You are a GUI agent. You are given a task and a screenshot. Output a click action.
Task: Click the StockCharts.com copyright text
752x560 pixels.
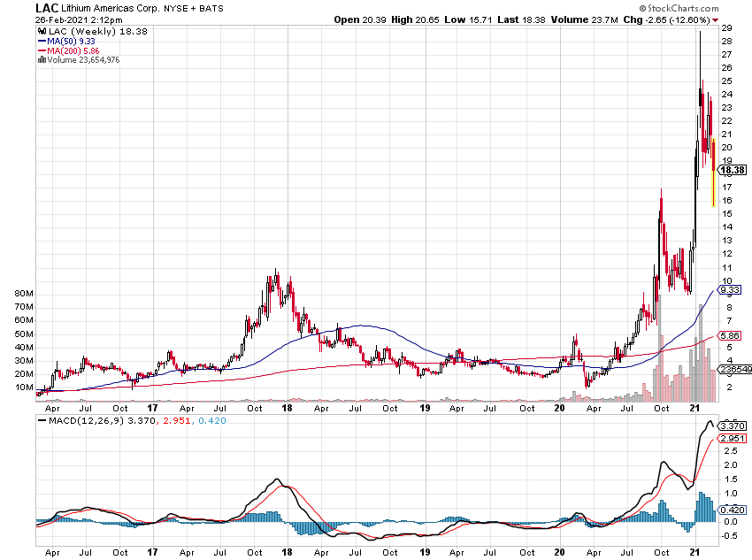pyautogui.click(x=679, y=8)
